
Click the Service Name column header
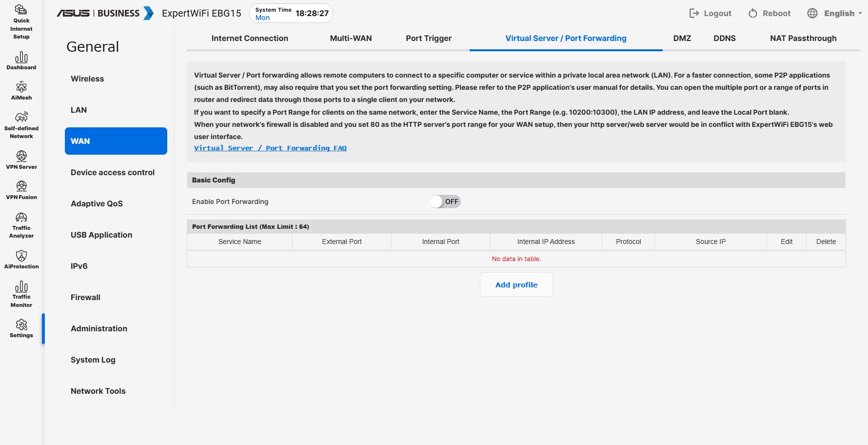(x=240, y=242)
